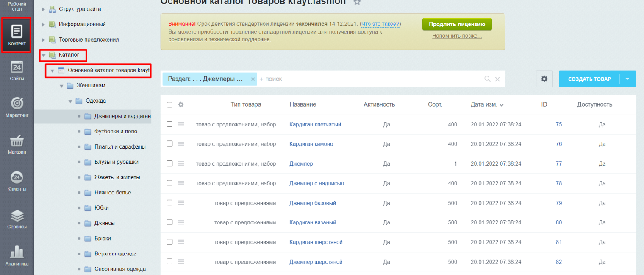The width and height of the screenshot is (644, 275).
Task: Select Джинсы category in tree
Action: [104, 223]
